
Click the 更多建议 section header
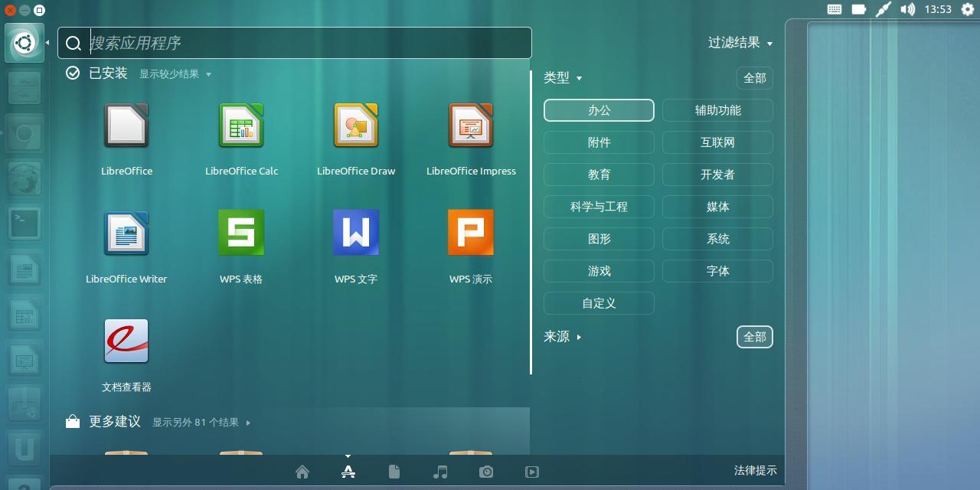point(115,422)
